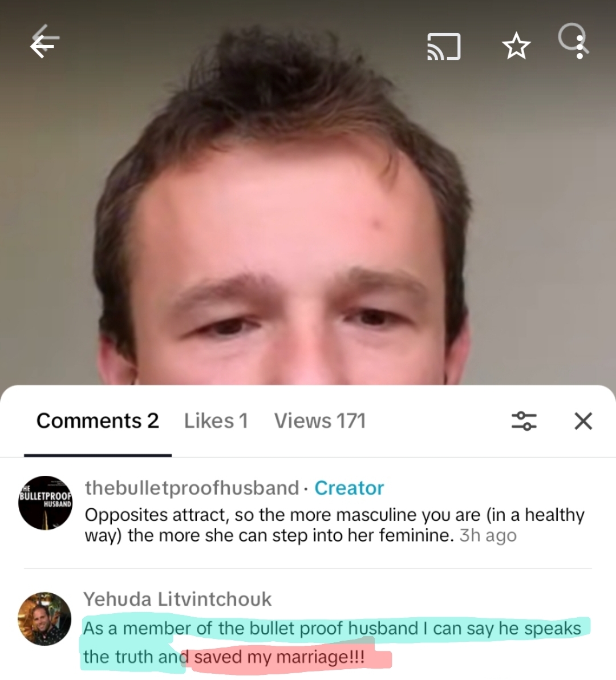Switch to the Likes 1 tab

216,420
